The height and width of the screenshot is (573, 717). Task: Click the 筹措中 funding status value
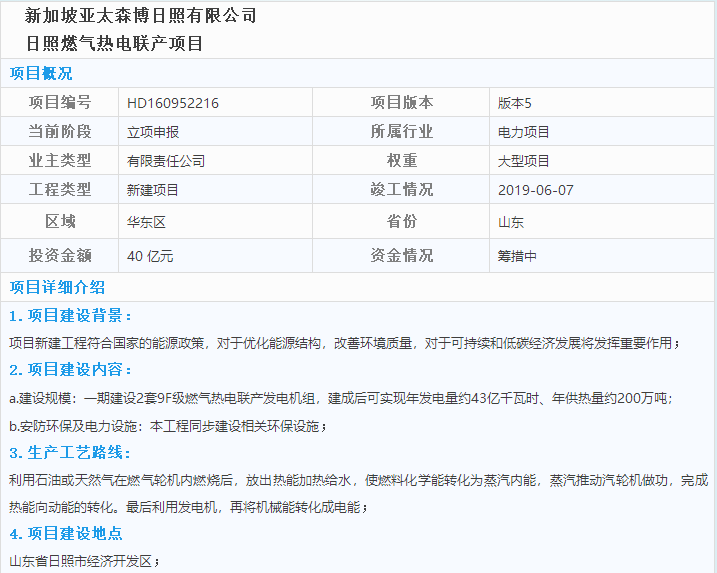[x=517, y=256]
